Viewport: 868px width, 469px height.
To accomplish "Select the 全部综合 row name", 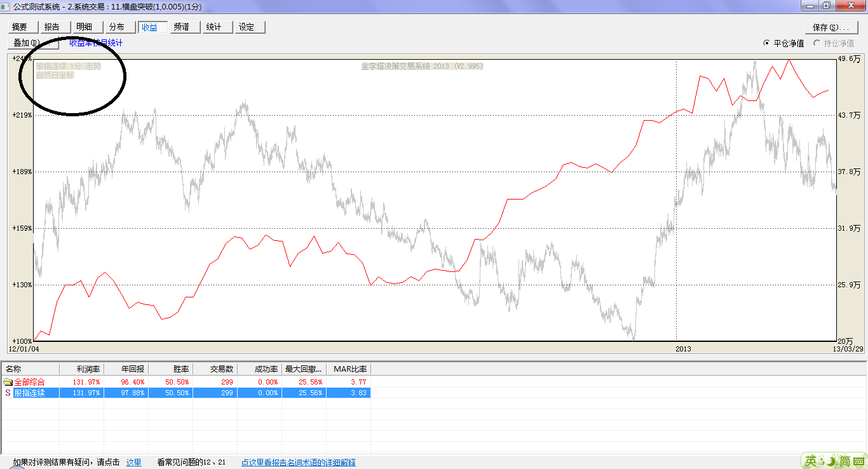I will [29, 382].
